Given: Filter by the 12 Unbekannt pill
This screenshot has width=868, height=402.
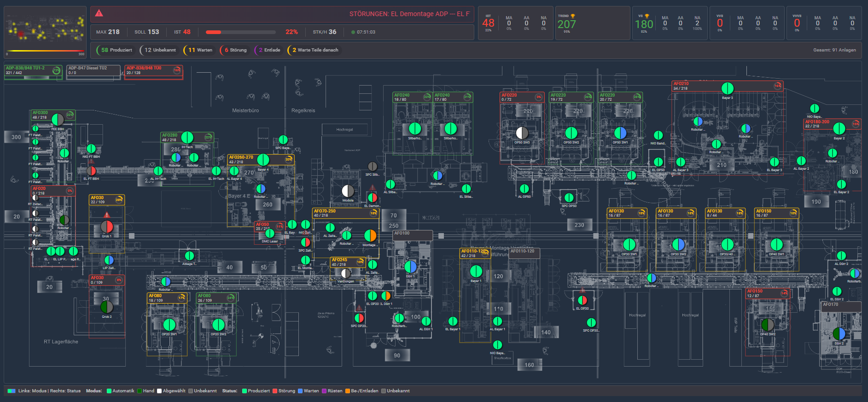Looking at the screenshot, I should 159,50.
